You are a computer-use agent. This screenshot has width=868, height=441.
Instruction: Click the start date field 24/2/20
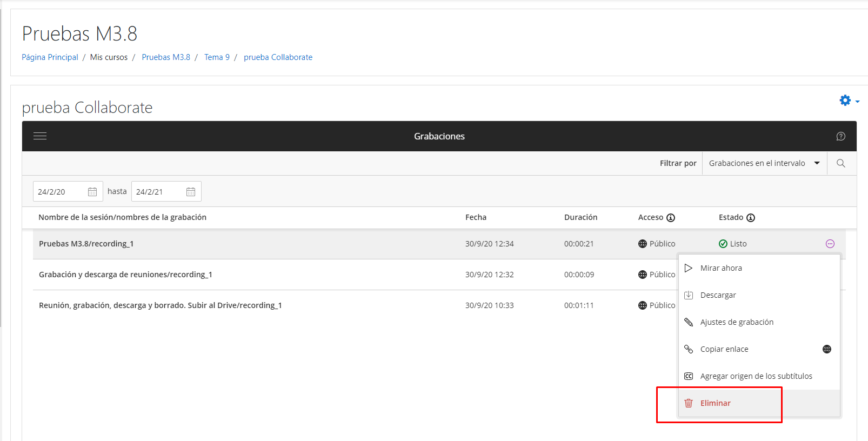[59, 192]
